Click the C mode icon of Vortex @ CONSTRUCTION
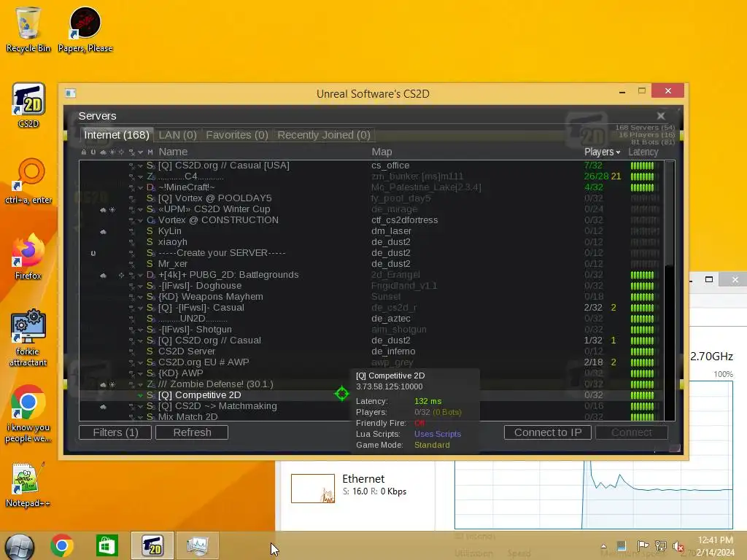 pos(150,220)
